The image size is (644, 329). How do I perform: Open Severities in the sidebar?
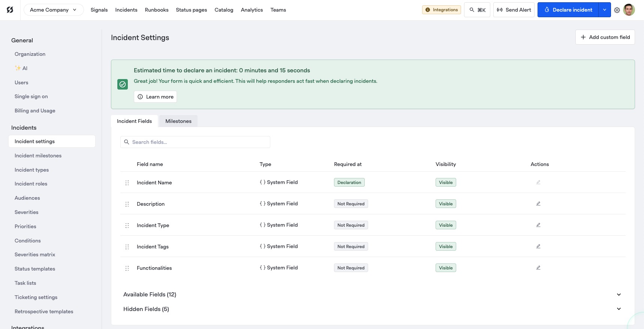tap(27, 212)
